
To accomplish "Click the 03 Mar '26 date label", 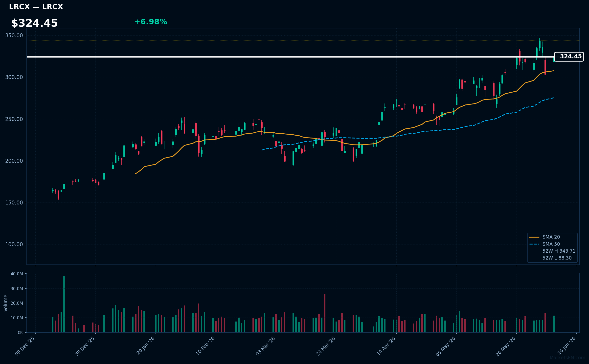I will pos(265,346).
